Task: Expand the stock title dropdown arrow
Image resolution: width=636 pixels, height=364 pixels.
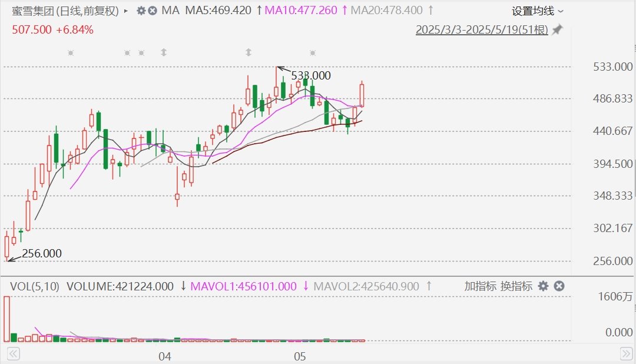Action: [x=126, y=11]
